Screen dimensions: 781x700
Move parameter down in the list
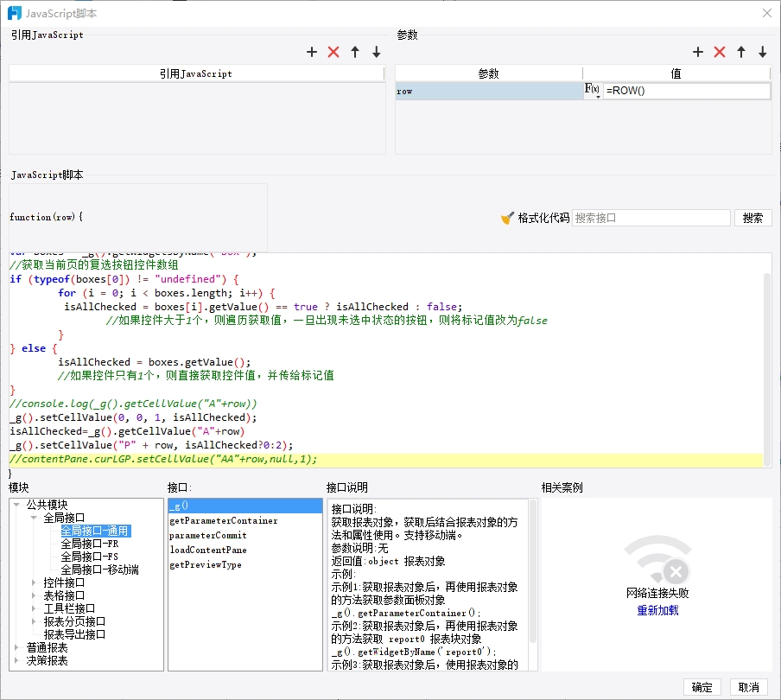[762, 53]
